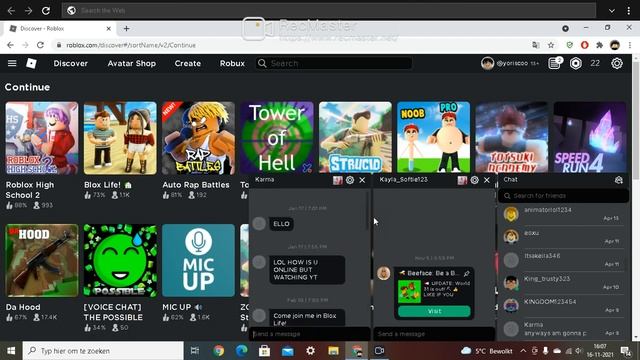Open the Roblox High School 2 title link
Viewport: 640px width, 360px height.
pos(30,190)
